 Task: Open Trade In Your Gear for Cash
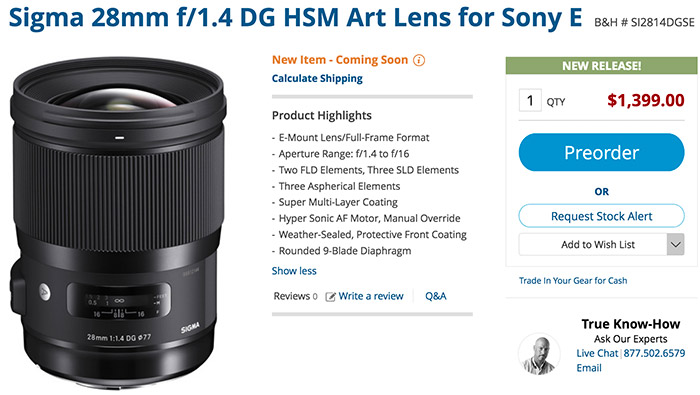573,281
